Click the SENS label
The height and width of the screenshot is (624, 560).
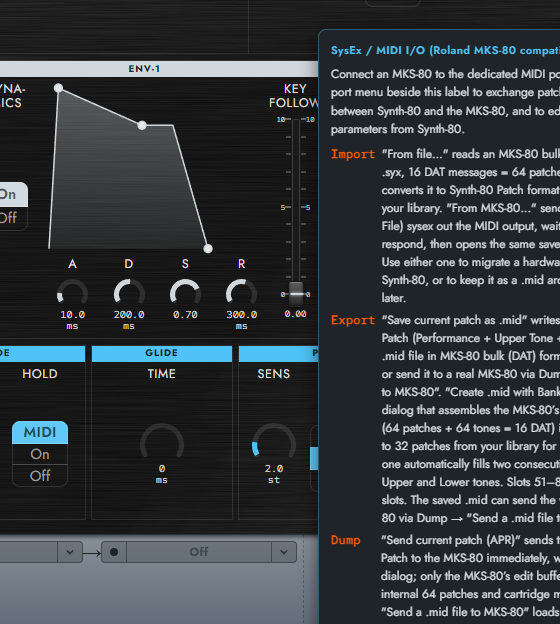coord(274,374)
